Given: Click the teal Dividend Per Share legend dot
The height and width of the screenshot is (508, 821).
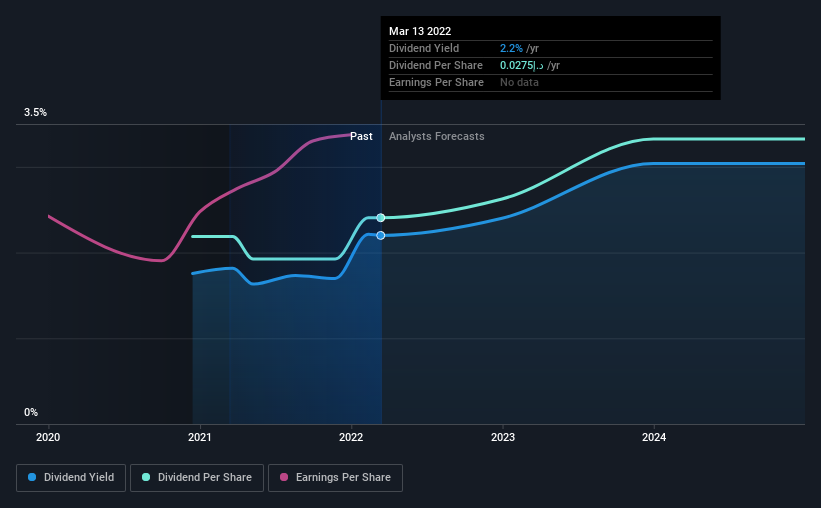Looking at the screenshot, I should pos(146,477).
